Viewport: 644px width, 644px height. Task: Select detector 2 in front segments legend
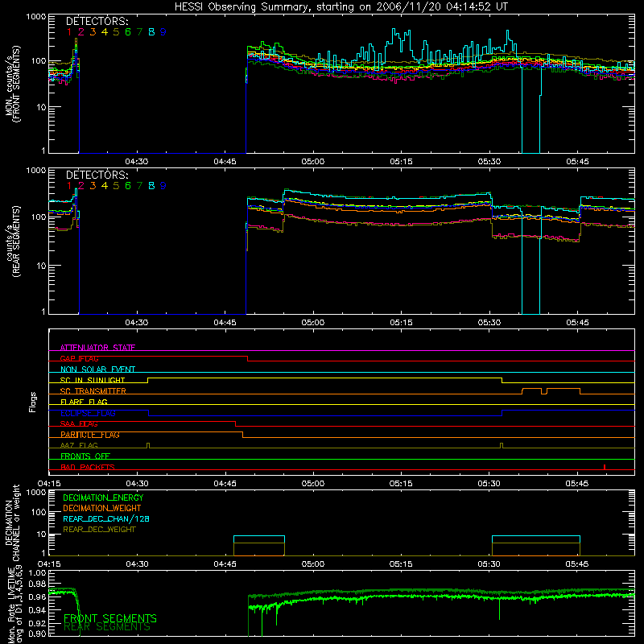[81, 32]
